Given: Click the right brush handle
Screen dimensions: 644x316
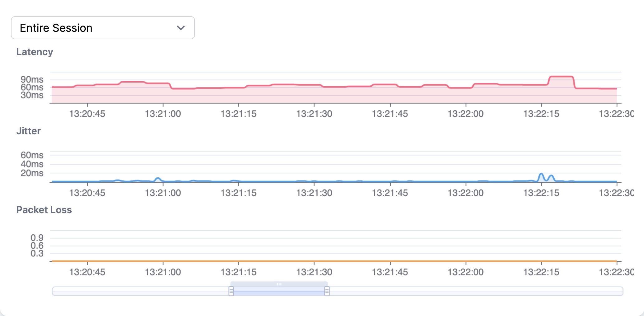Looking at the screenshot, I should (x=327, y=290).
